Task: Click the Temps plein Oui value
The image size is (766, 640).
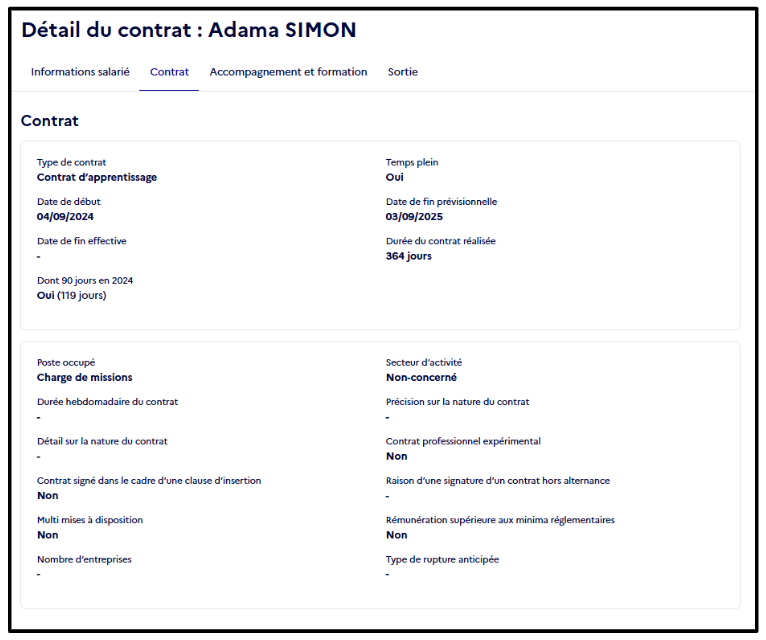Action: click(x=394, y=177)
